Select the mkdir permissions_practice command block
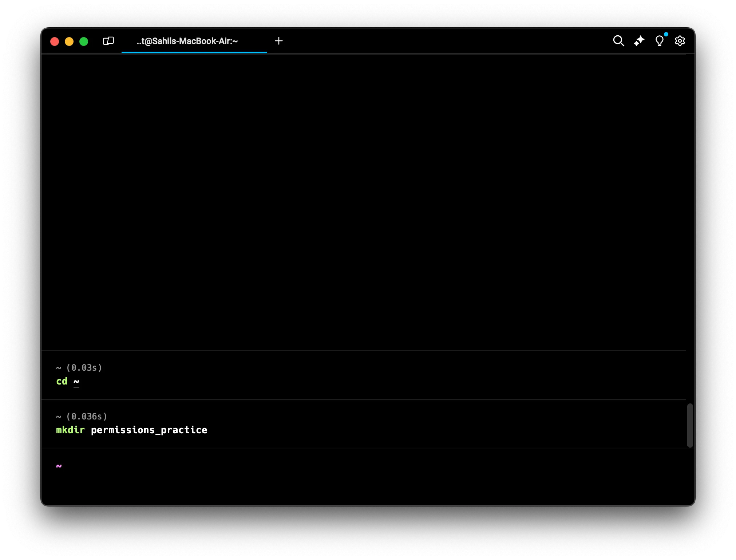 pyautogui.click(x=363, y=423)
